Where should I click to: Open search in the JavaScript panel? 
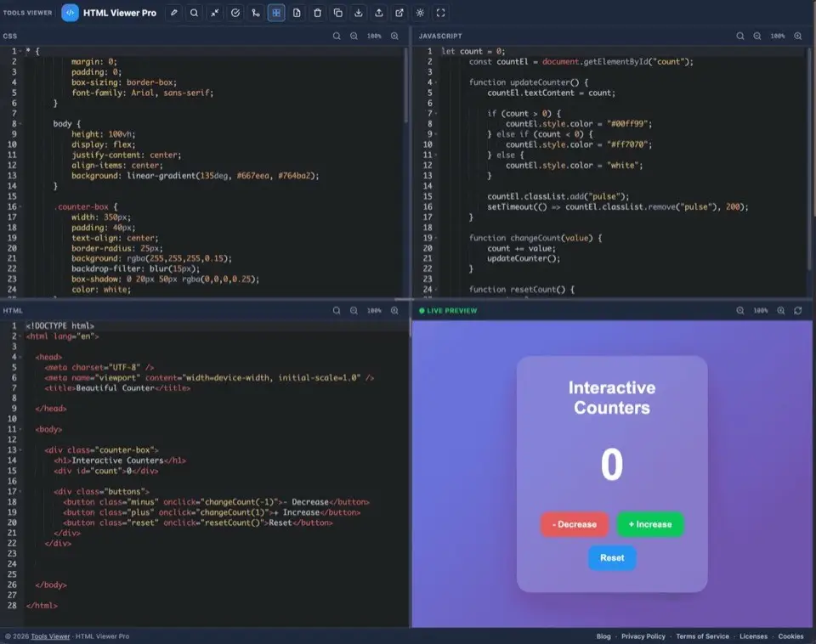click(740, 36)
